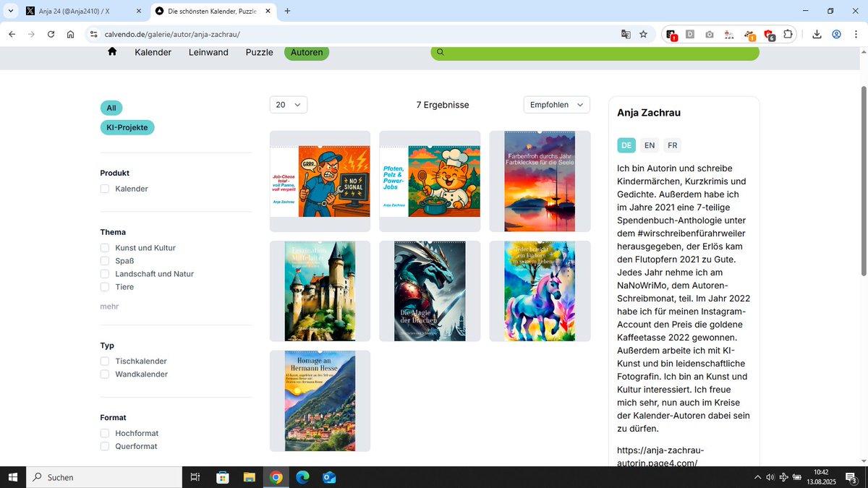Open the Homage an Hermann Hesse calendar thumbnail
This screenshot has height=488, width=868.
click(x=320, y=401)
